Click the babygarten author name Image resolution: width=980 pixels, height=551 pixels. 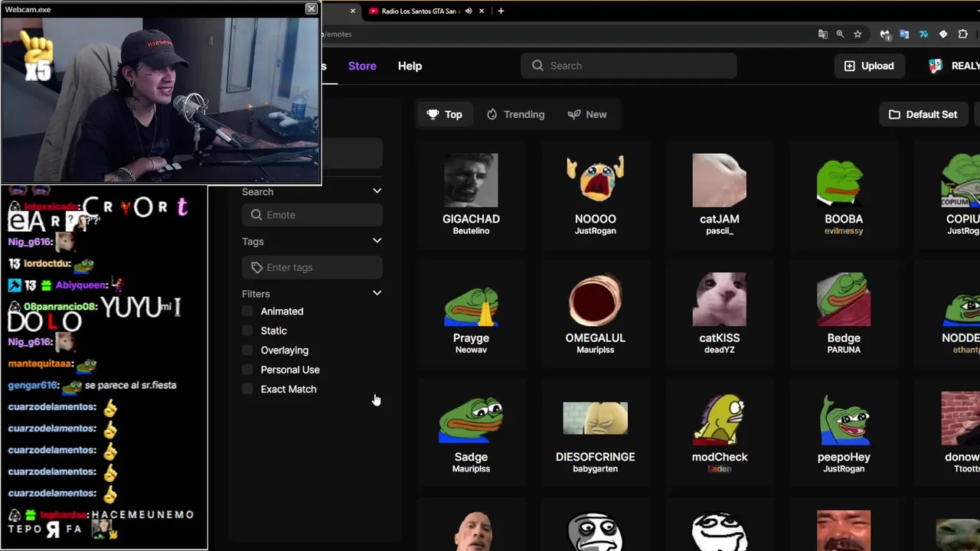(x=595, y=468)
